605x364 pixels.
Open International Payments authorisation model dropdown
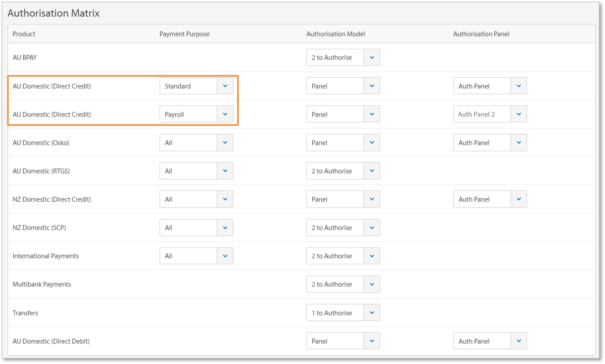[372, 256]
